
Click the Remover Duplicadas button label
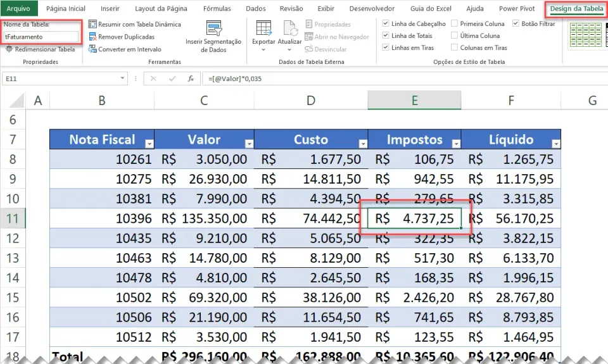127,37
